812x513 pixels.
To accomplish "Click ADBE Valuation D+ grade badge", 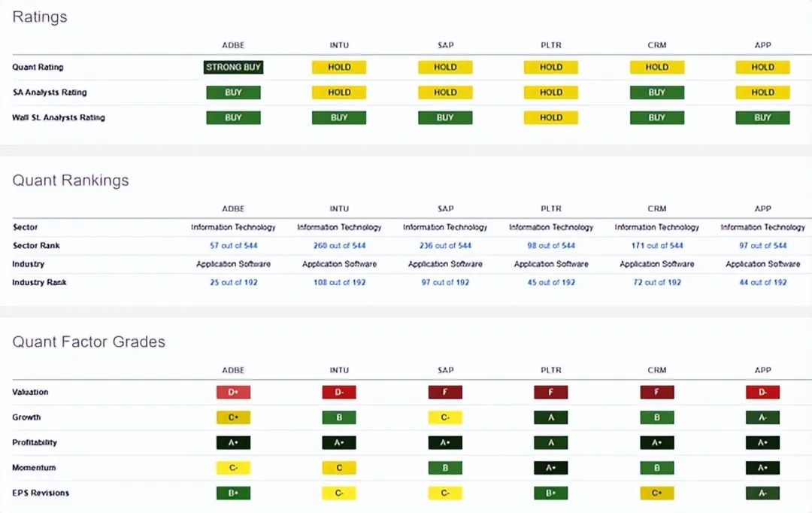I will tap(233, 392).
